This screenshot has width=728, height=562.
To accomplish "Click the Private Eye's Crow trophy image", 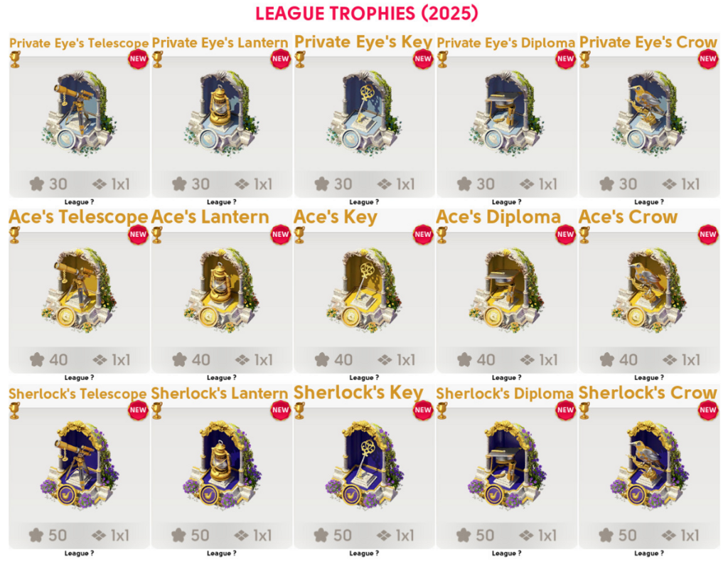I will [x=648, y=112].
